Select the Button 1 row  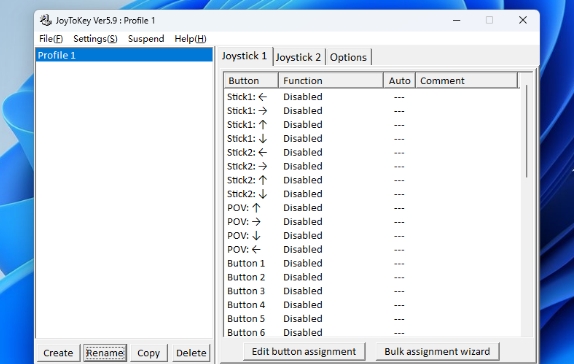(x=372, y=264)
